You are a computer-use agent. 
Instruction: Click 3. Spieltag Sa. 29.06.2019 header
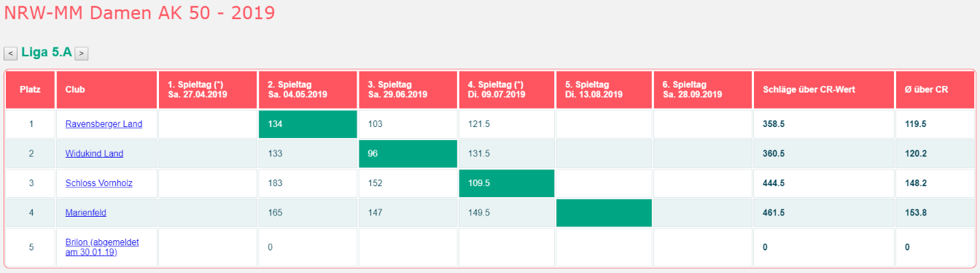pyautogui.click(x=408, y=90)
